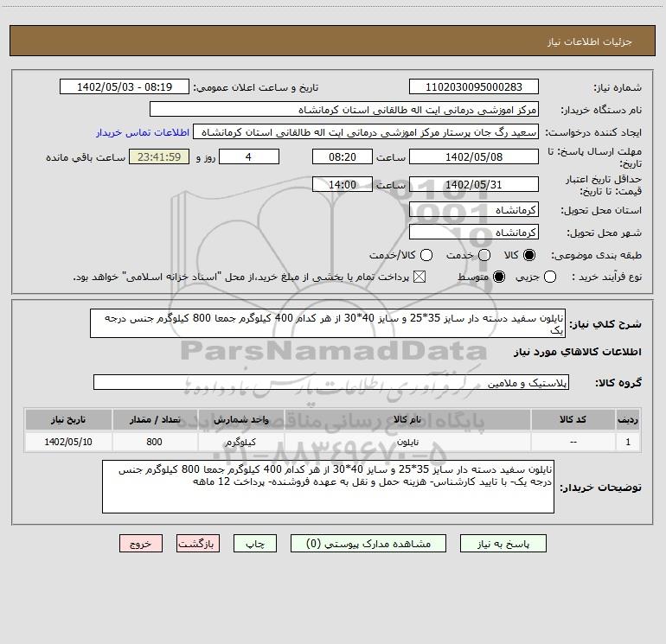Click the countdown timer 23:41:59
Screen dimensions: 666x644
click(159, 156)
